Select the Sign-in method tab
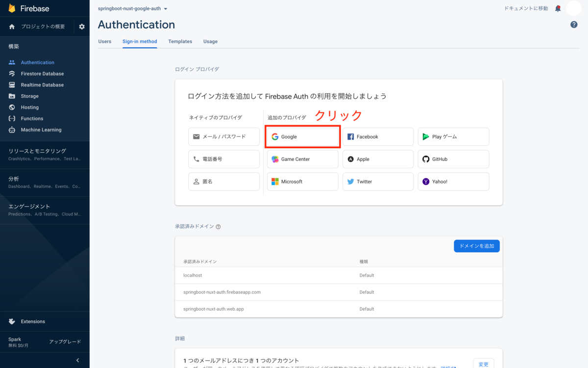The height and width of the screenshot is (368, 588). pos(140,41)
